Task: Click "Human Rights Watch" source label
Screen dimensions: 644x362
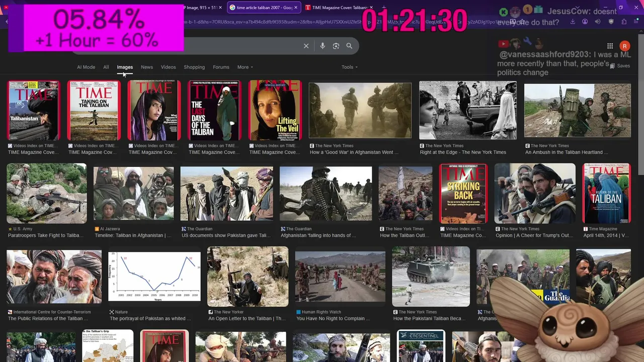Action: click(x=321, y=312)
